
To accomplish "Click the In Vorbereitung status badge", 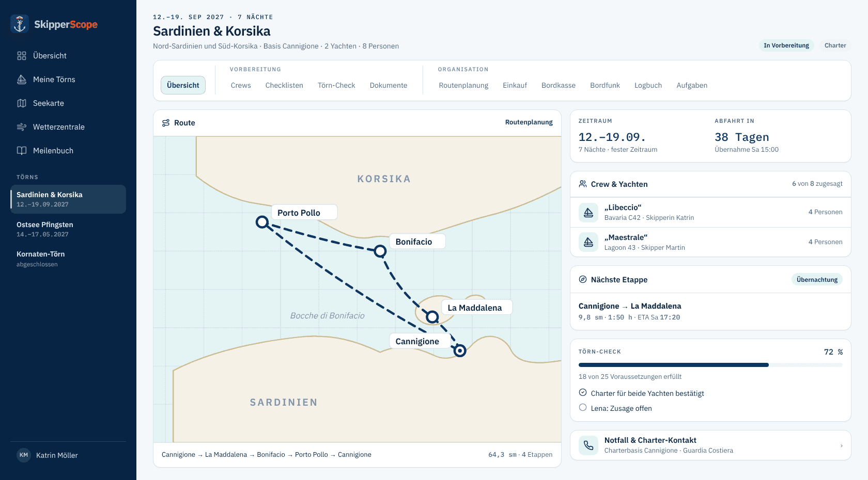I will click(x=786, y=45).
